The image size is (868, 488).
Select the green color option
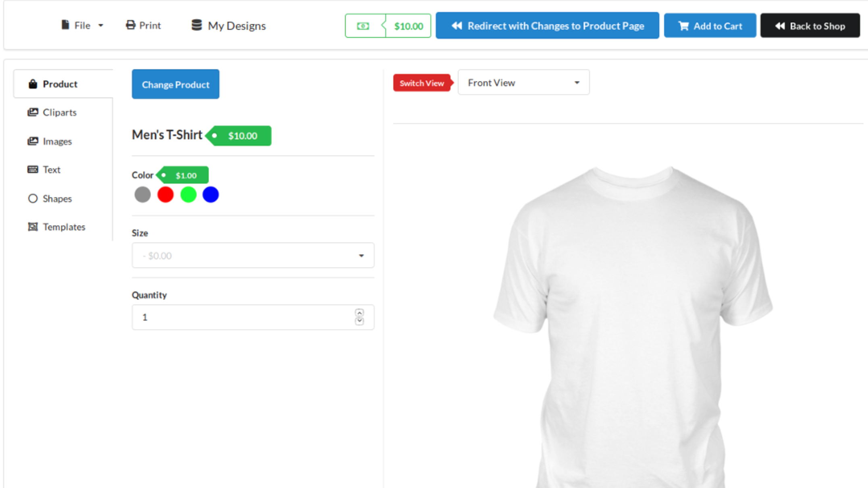pyautogui.click(x=188, y=194)
